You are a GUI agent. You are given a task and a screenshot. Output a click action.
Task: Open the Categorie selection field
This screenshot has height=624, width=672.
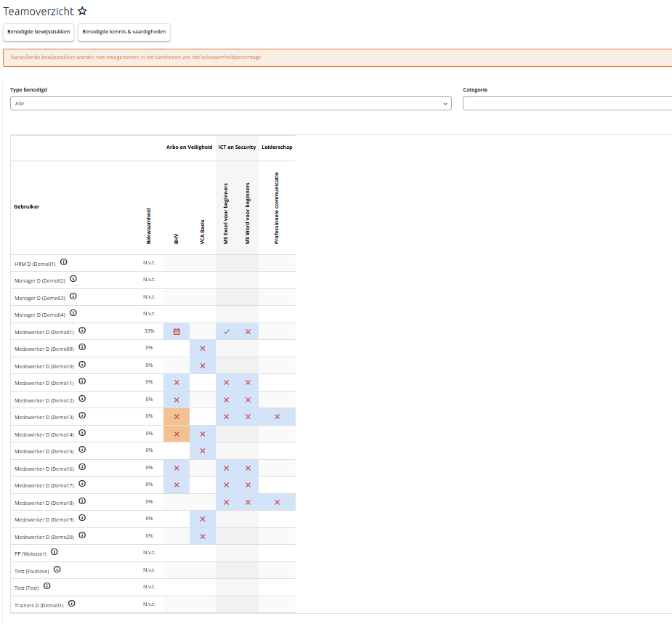(x=567, y=103)
